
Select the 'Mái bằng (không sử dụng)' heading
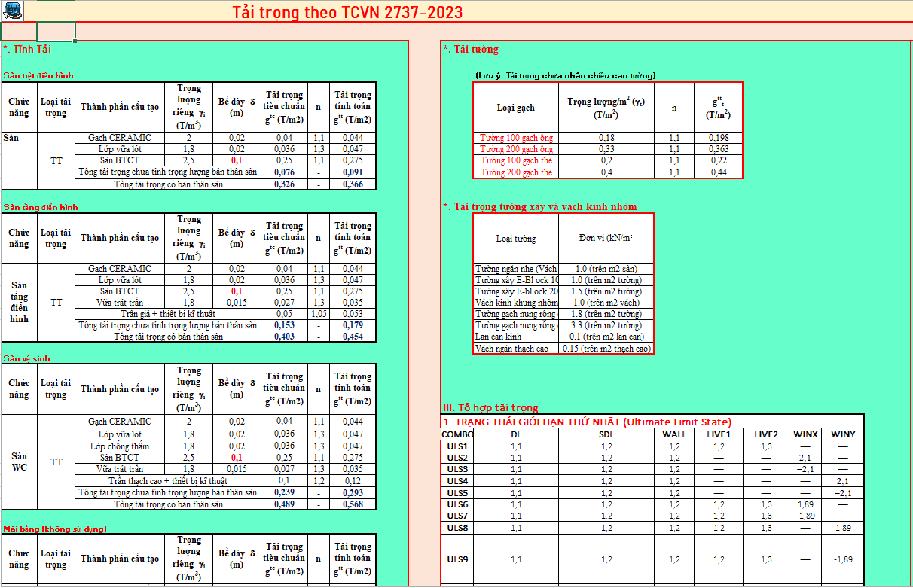coord(55,529)
